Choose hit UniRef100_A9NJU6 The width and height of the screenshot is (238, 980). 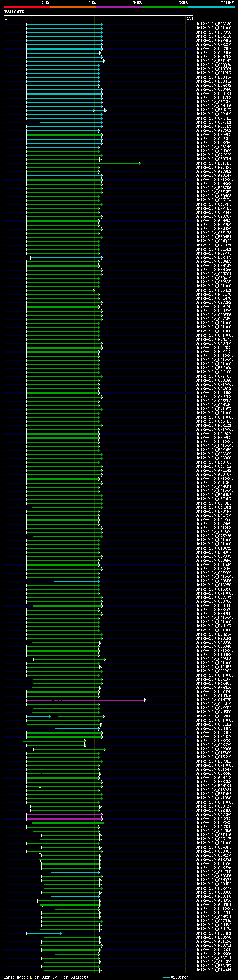click(213, 106)
